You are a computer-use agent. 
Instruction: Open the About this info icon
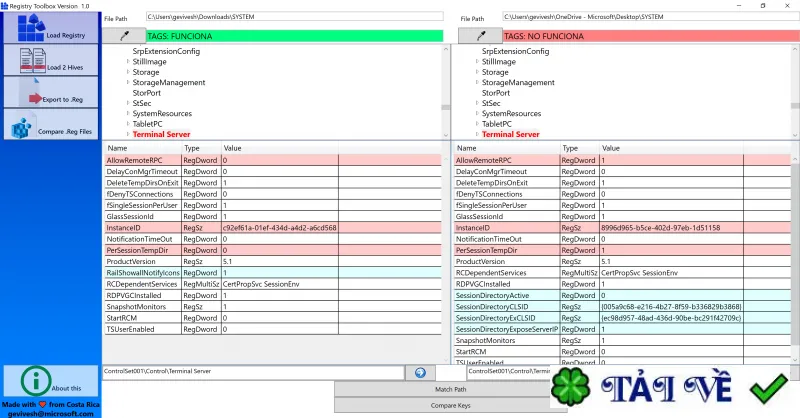tap(51, 381)
